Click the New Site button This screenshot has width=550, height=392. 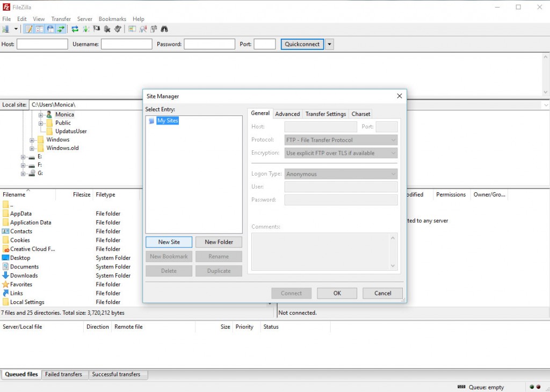click(x=169, y=242)
